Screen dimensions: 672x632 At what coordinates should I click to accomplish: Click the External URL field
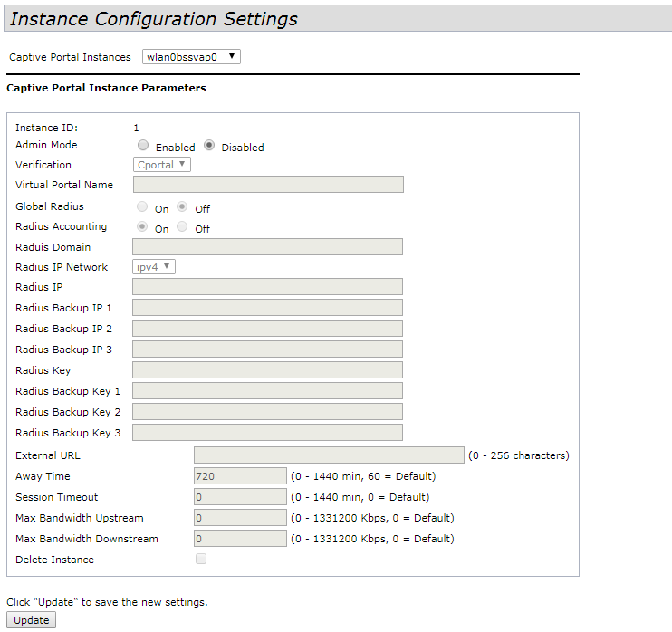pos(329,455)
